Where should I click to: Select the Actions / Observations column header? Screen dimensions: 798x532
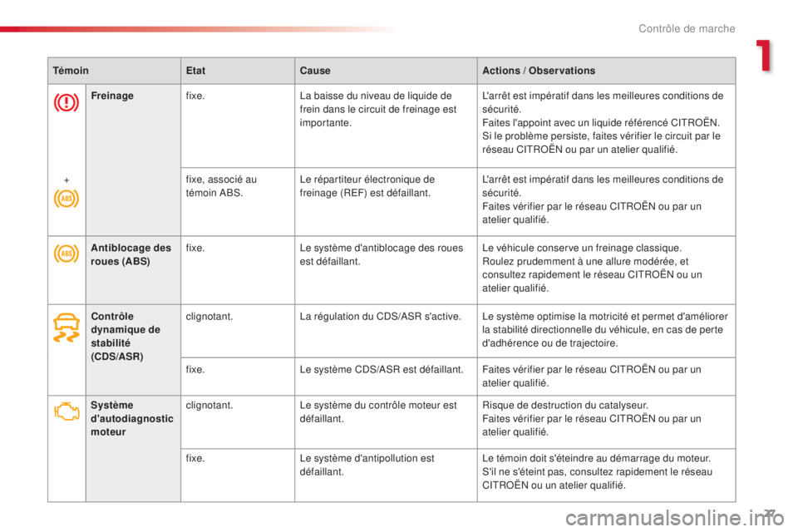[x=539, y=71]
